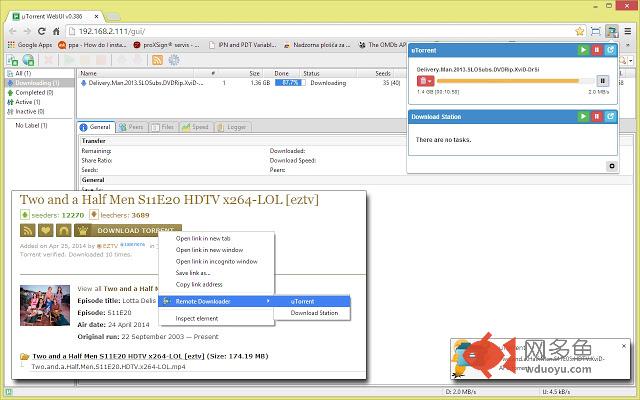This screenshot has height=400, width=640.
Task: Sort torrents by the Size column header
Action: tap(254, 73)
